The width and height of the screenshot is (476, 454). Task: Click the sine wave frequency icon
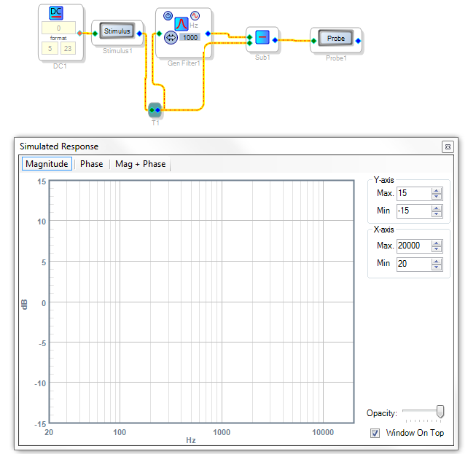[x=195, y=15]
